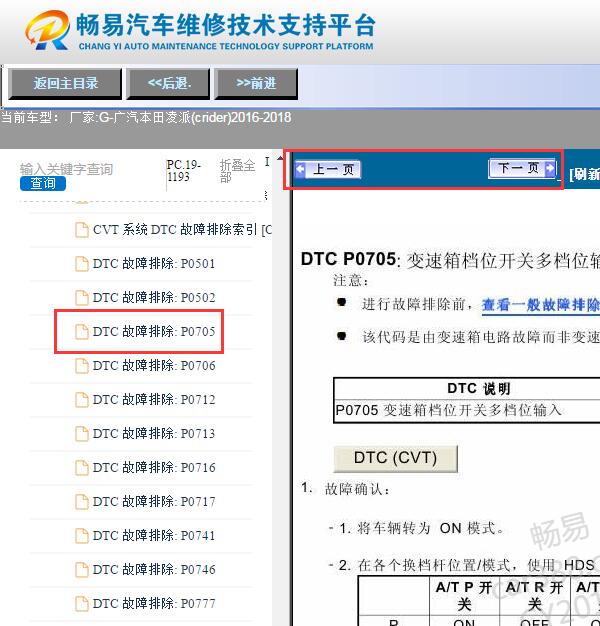Viewport: 600px width, 626px height.
Task: Open CVT 系统 DTC 故障排除索引 entry
Action: (x=174, y=230)
